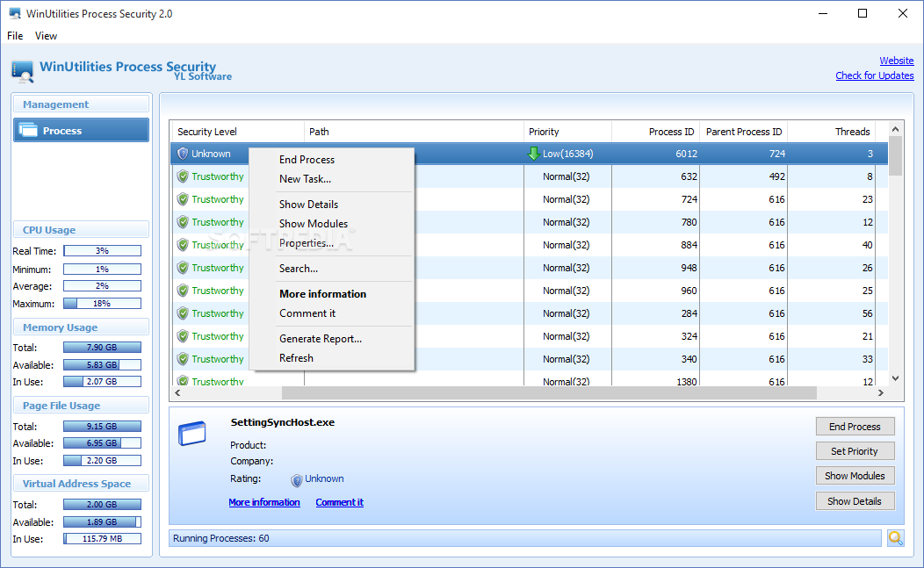This screenshot has width=924, height=568.
Task: Click Comment it link in details panel
Action: coord(339,502)
